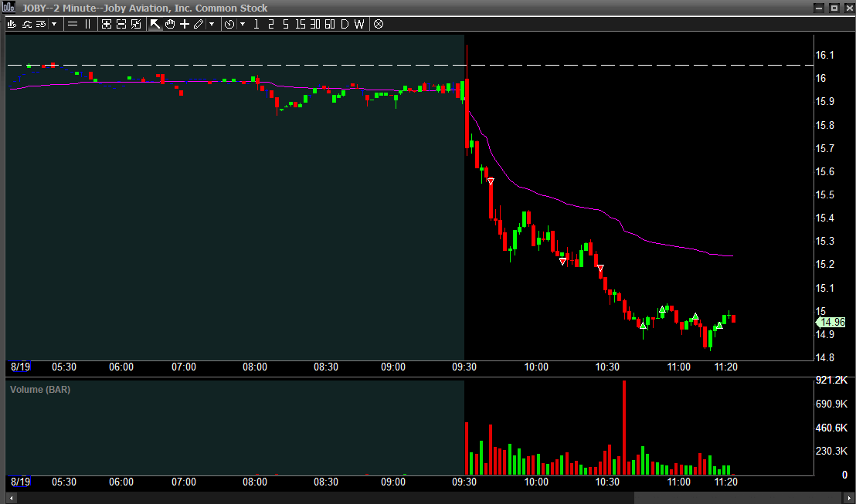856x504 pixels.
Task: Click the clock time period icon
Action: 229,24
